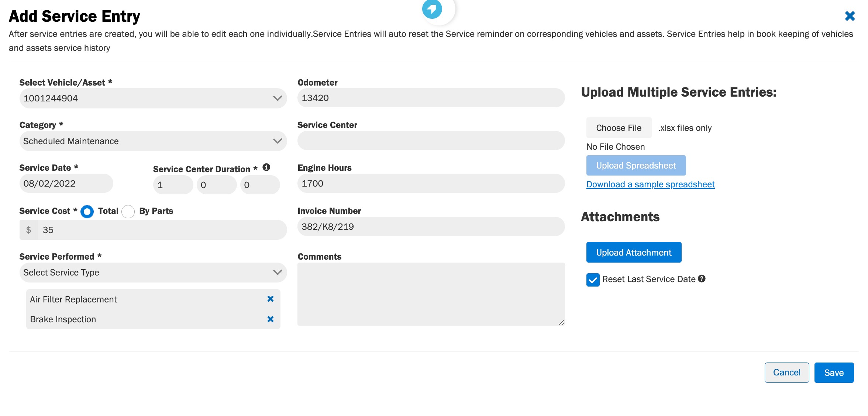Screen dimensions: 868x416
Task: Click the Comments resize handle
Action: click(x=561, y=322)
